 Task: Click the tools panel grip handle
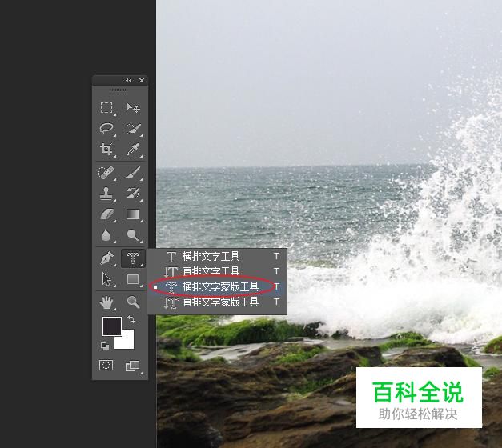(120, 90)
